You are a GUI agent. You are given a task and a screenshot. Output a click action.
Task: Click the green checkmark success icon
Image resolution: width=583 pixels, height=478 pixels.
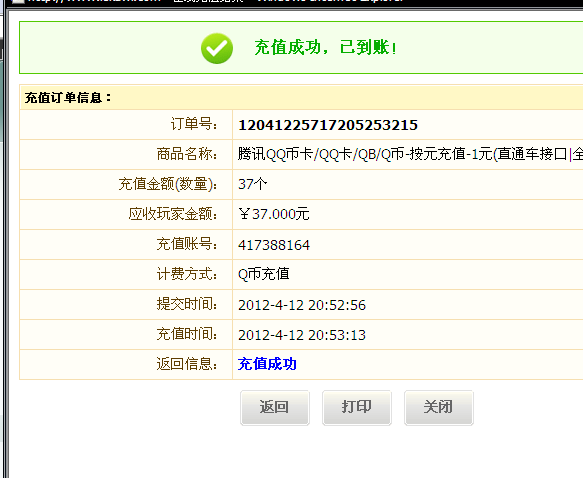click(x=217, y=48)
